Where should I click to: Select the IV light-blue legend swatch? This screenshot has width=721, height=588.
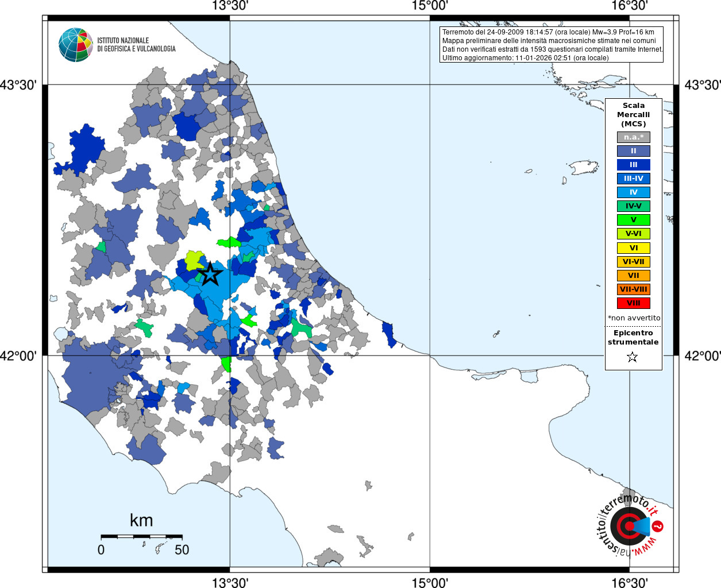click(634, 192)
